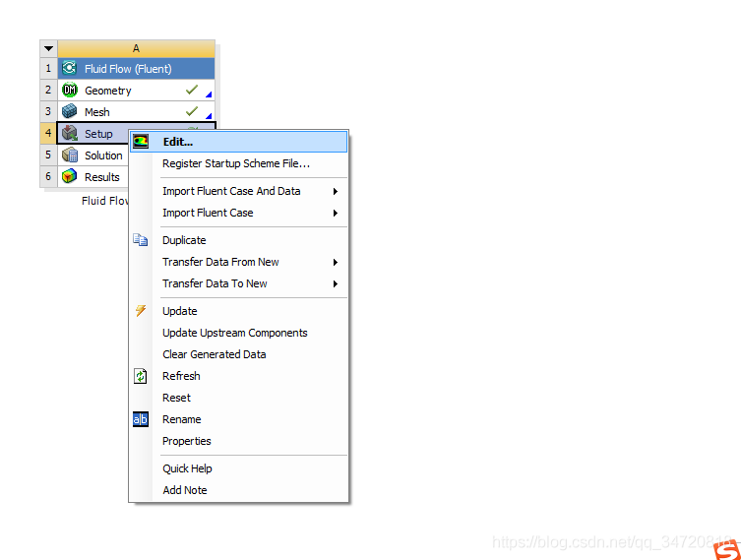This screenshot has height=560, width=741.
Task: Select the Solution cell label
Action: point(103,156)
